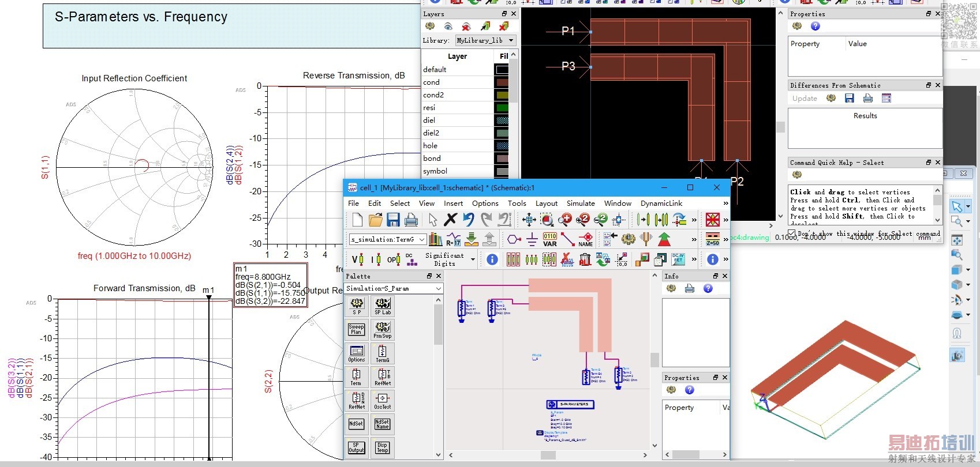Click the Simulate gear icon
The height and width of the screenshot is (467, 980).
628,239
